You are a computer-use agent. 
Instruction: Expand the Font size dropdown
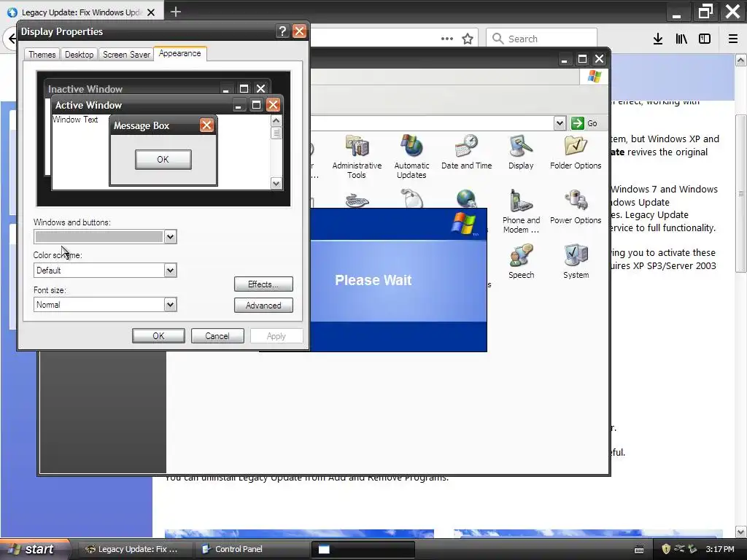coord(170,305)
